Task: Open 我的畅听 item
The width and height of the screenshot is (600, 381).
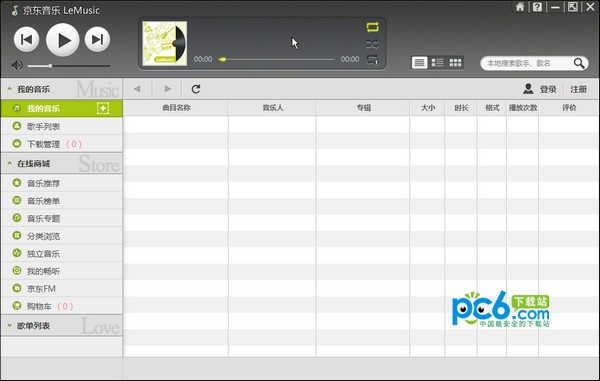Action: (x=62, y=271)
